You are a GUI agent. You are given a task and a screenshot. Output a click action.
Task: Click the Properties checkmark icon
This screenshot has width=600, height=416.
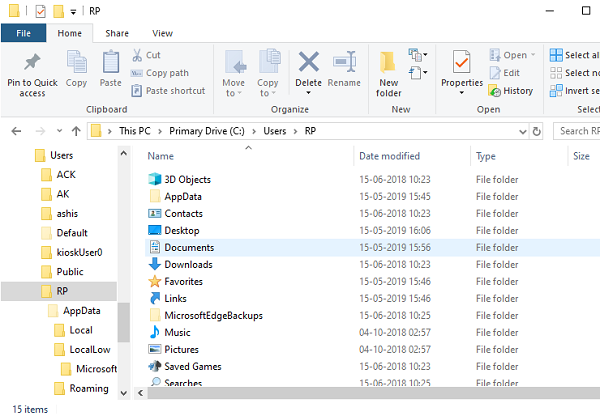click(461, 62)
